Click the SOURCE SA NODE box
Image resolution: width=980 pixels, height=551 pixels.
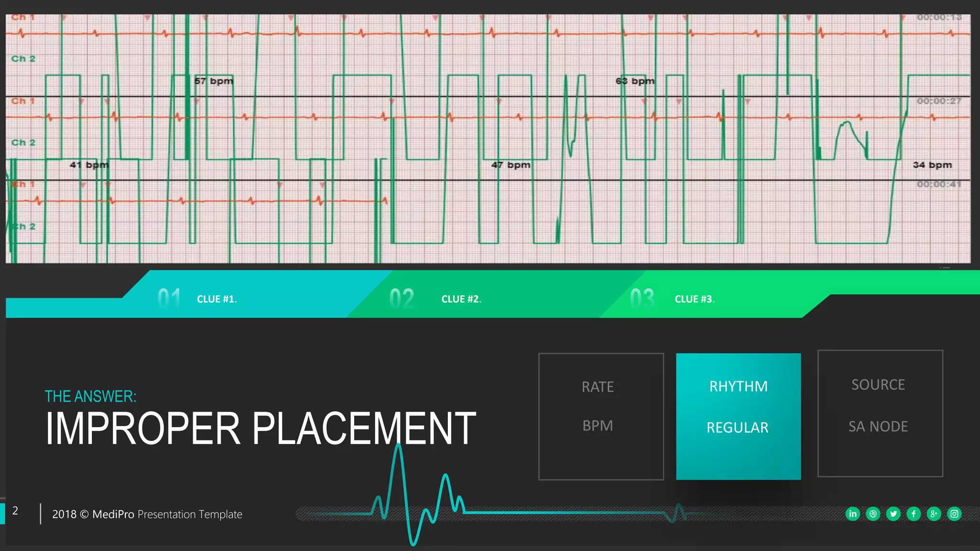(880, 413)
